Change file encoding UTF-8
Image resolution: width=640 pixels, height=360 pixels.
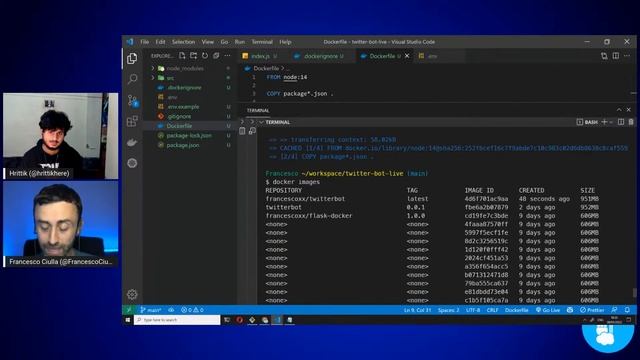473,310
